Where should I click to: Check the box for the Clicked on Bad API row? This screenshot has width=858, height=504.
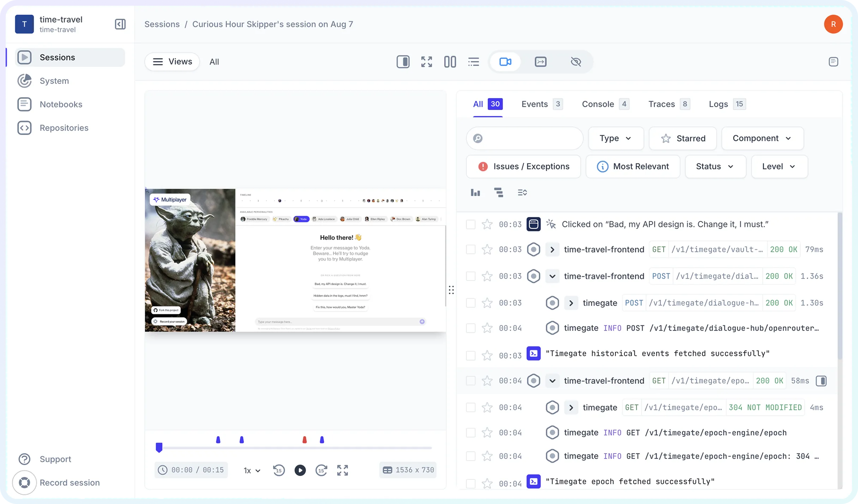470,224
